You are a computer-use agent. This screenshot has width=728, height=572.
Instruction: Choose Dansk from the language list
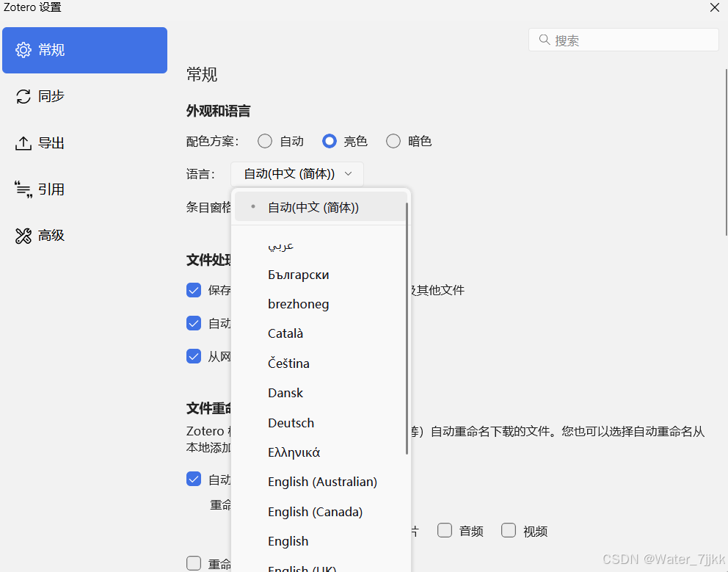(x=321, y=393)
